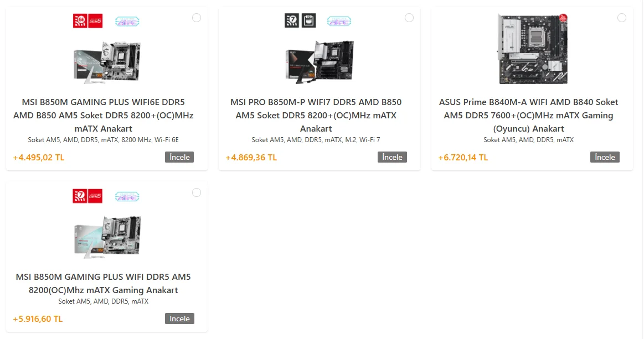Screen dimensions: 644x339
Task: Select the ASUS Prime B840M-A WIFI radio button
Action: pyautogui.click(x=622, y=18)
